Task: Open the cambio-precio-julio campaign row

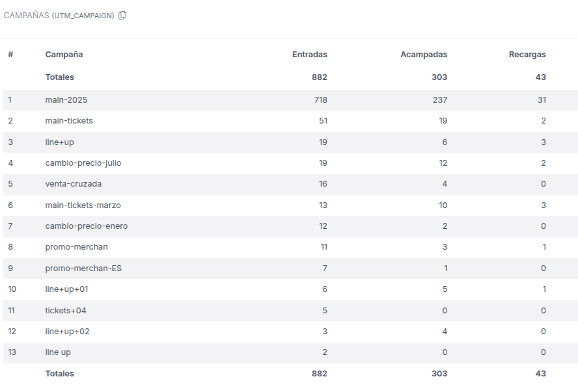Action: pos(83,163)
